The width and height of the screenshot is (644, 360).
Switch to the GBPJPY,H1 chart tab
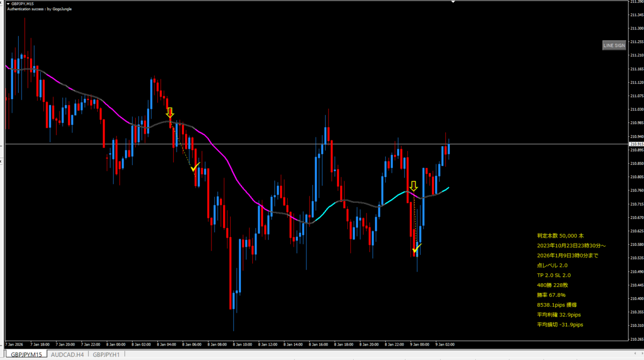(106, 355)
